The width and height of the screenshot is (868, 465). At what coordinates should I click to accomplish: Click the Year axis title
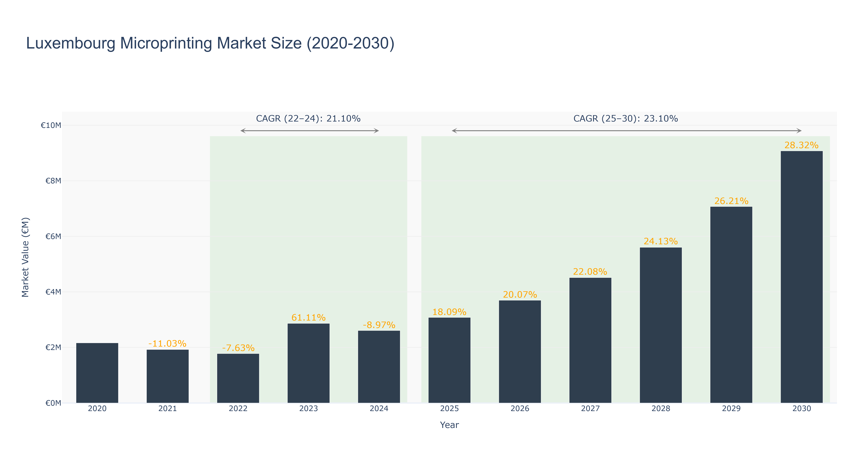click(449, 425)
